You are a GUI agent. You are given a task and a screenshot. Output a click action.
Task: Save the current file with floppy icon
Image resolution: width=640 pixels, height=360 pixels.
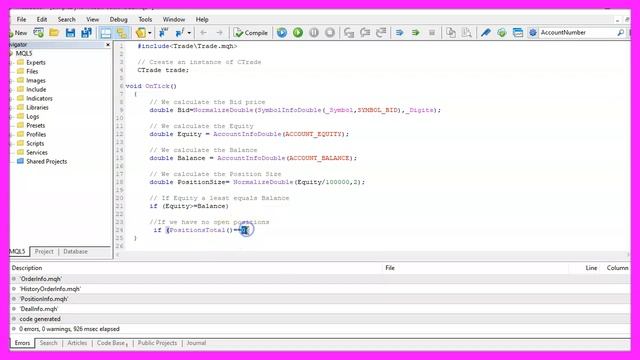70,33
